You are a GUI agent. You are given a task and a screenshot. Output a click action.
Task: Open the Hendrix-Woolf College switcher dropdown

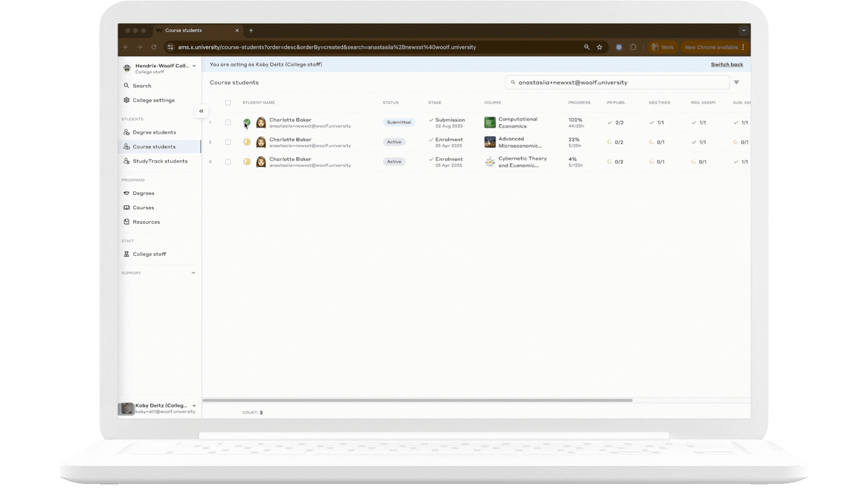coord(194,66)
